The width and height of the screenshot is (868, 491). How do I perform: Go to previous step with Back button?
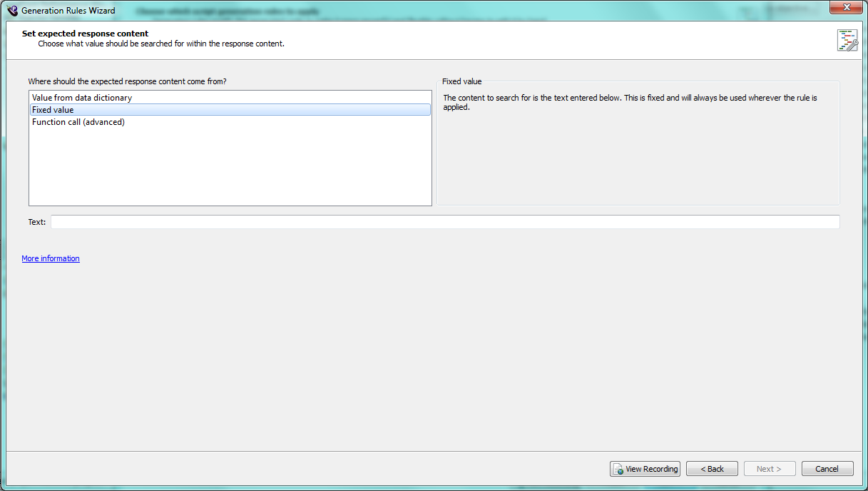711,469
